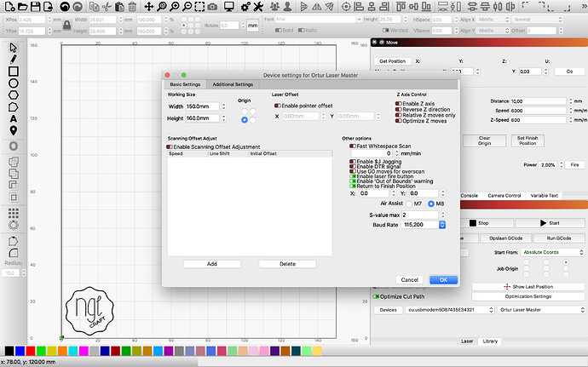Open Settings with the gears icon
This screenshot has height=367, width=588.
(x=245, y=6)
